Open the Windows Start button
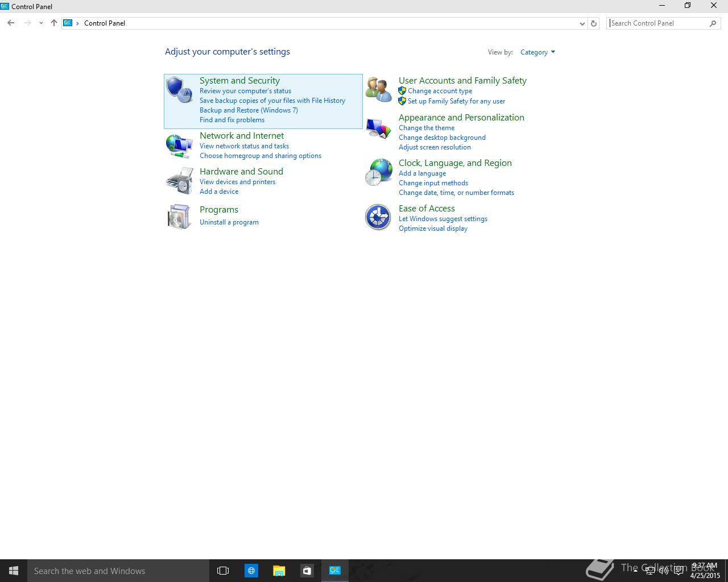The height and width of the screenshot is (582, 728). coord(14,571)
